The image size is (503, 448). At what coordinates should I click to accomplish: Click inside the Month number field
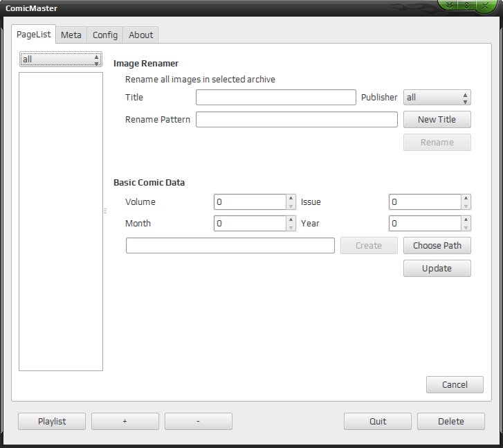point(250,224)
